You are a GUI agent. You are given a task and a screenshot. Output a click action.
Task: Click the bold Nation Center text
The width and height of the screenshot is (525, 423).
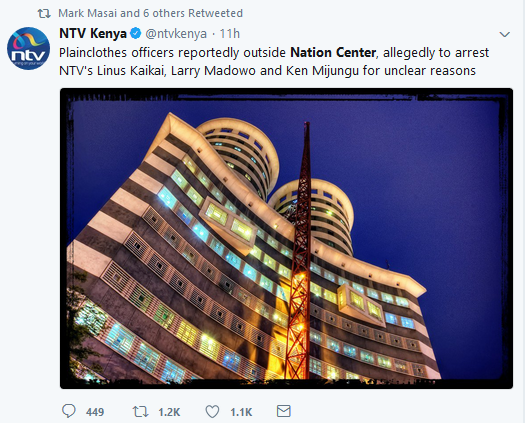(x=333, y=53)
